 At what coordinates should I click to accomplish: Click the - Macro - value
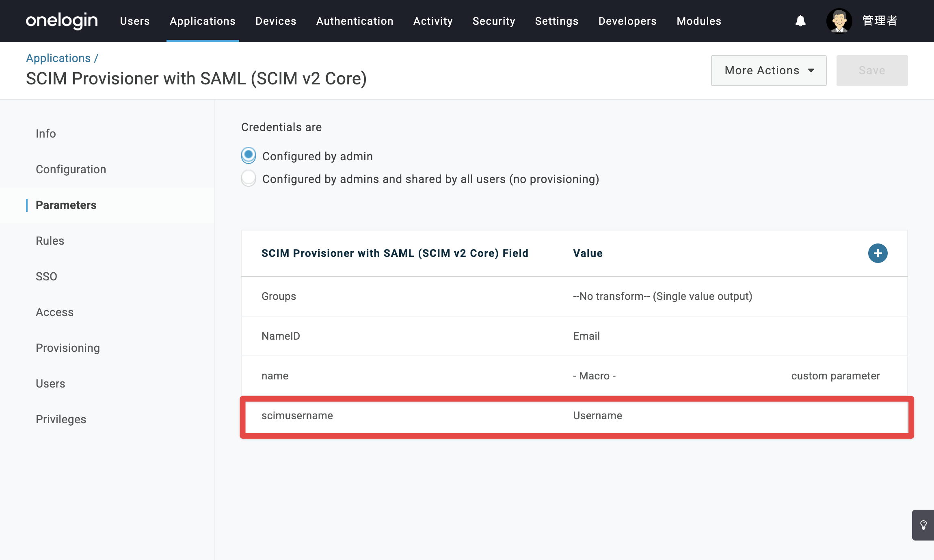click(595, 376)
